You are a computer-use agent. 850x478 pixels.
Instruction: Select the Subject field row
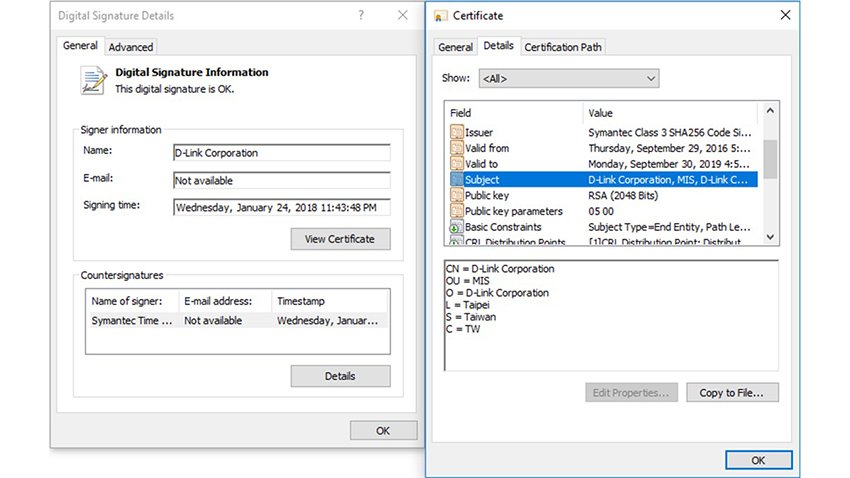(x=603, y=180)
